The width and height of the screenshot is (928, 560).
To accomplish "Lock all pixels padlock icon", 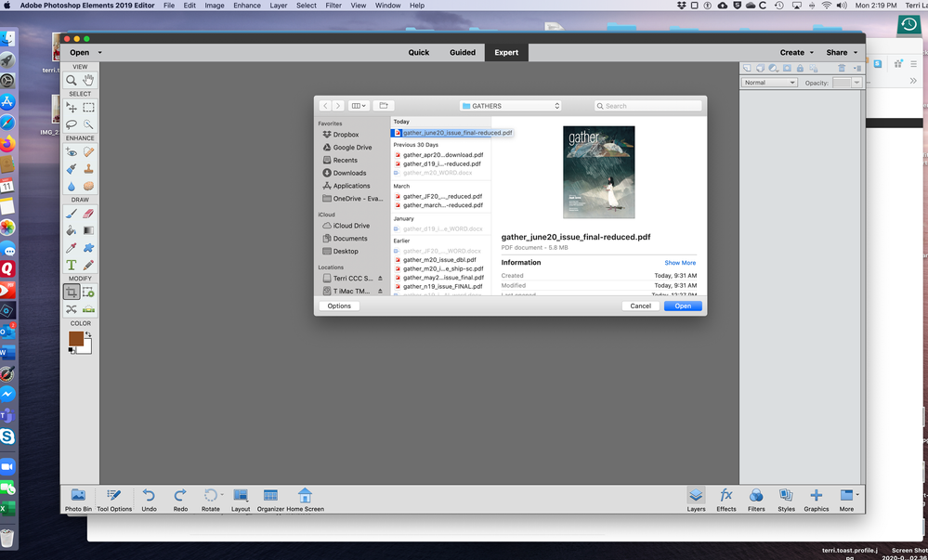I will click(800, 68).
